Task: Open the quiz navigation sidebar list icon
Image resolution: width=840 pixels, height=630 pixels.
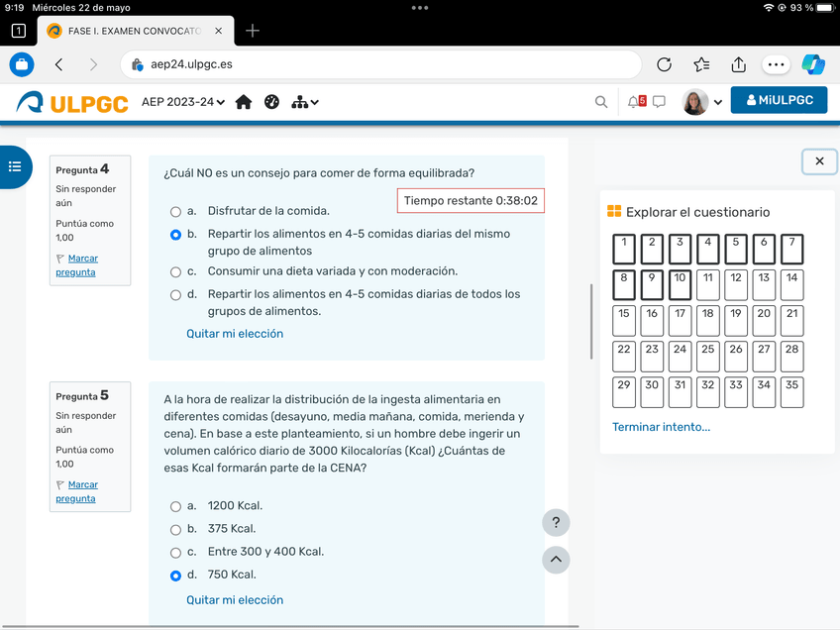Action: click(x=16, y=166)
